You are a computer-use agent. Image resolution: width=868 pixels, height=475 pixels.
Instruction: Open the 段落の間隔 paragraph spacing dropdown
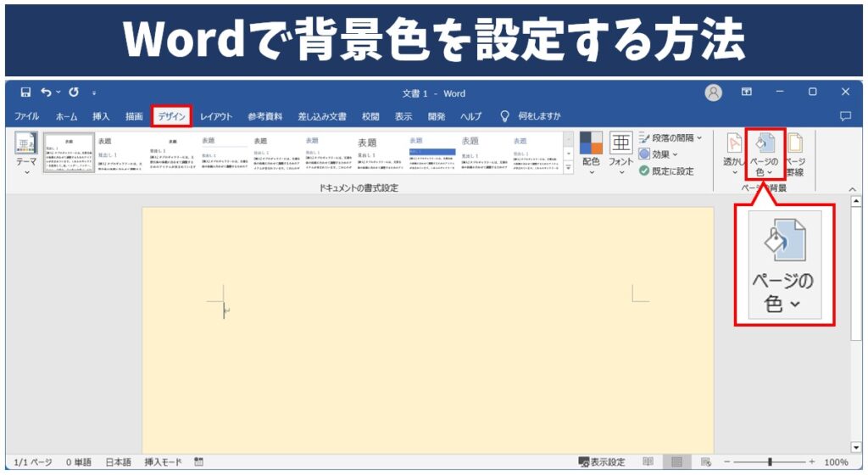click(670, 138)
